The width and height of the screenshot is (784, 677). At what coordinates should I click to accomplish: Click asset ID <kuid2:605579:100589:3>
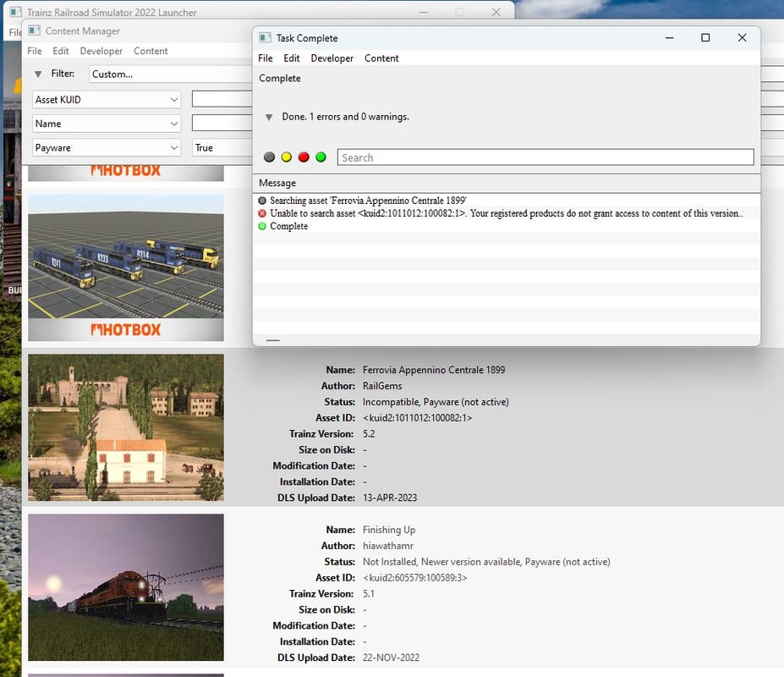[x=415, y=578]
